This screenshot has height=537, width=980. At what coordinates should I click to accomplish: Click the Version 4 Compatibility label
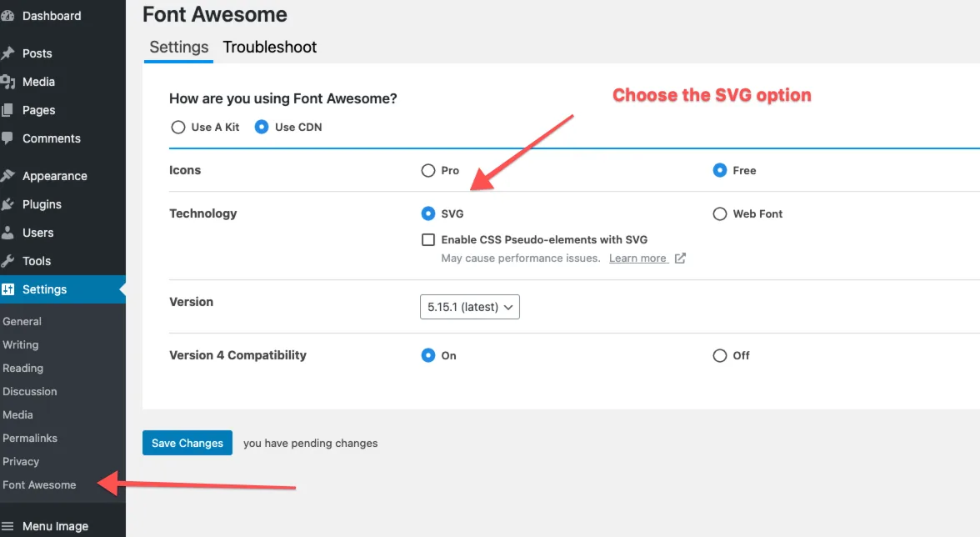coord(238,356)
